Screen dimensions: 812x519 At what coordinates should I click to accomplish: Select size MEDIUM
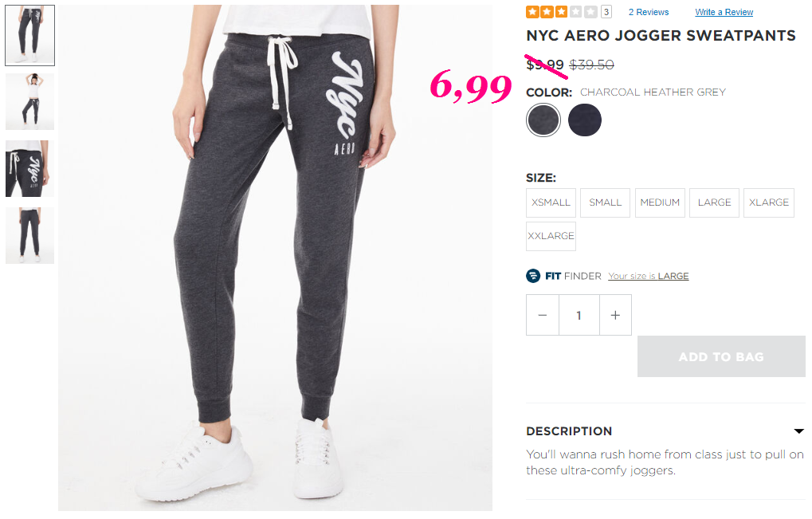660,202
